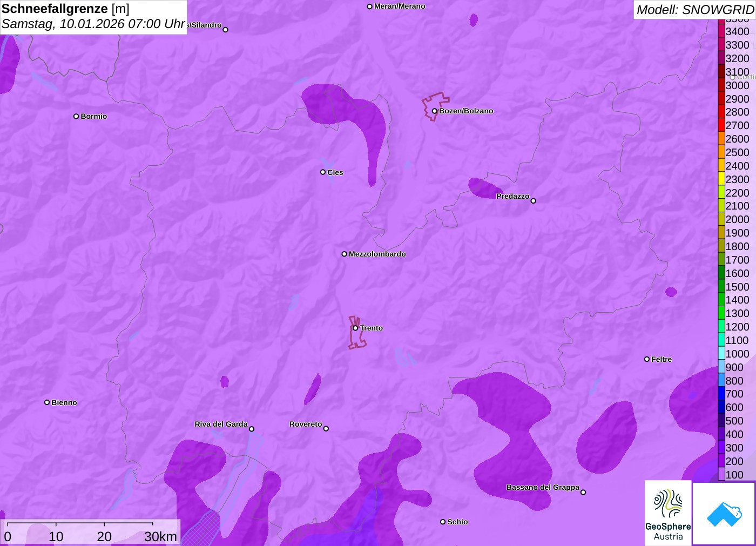Screen dimensions: 756x546
Task: Click the Trento city label
Action: 372,328
